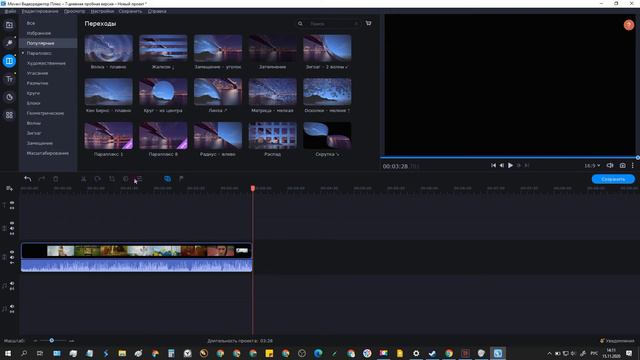
Task: Open the player more options dots
Action: pos(633,165)
